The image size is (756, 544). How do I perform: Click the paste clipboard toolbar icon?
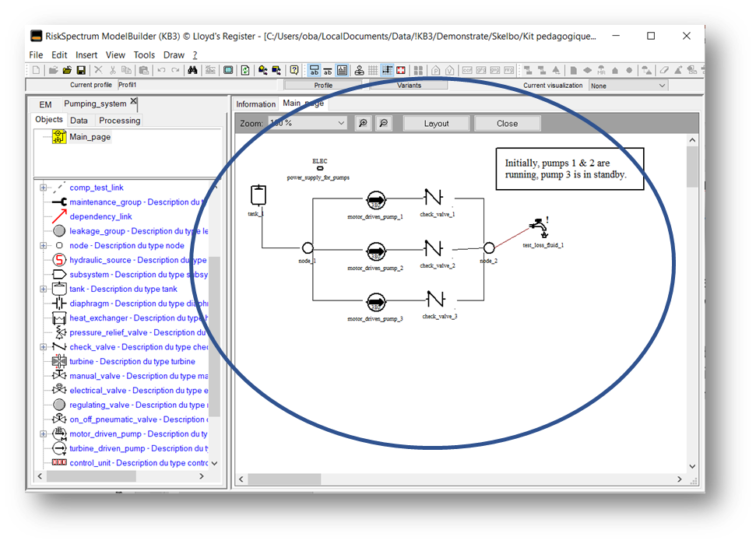(x=144, y=70)
